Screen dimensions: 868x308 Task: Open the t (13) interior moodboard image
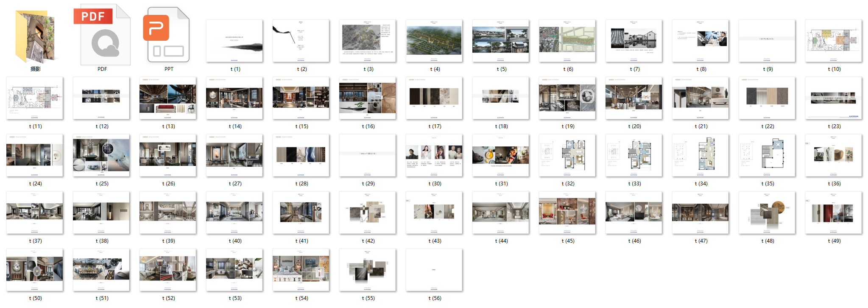(x=168, y=98)
